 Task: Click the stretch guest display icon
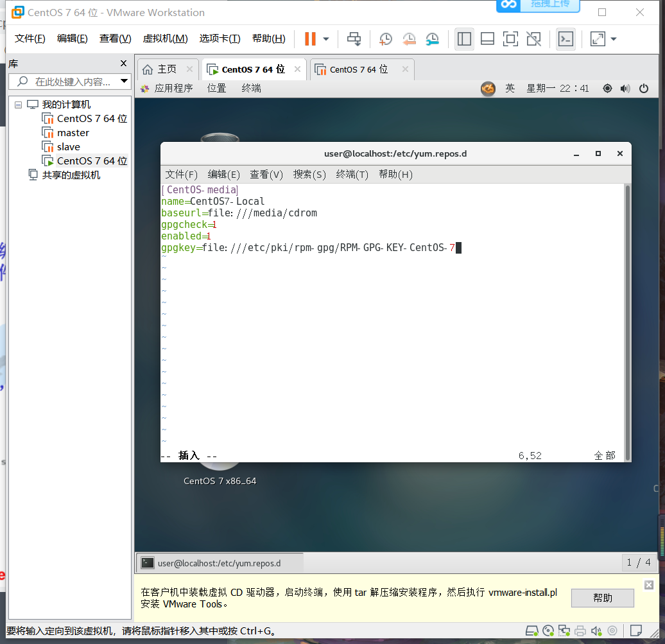598,39
